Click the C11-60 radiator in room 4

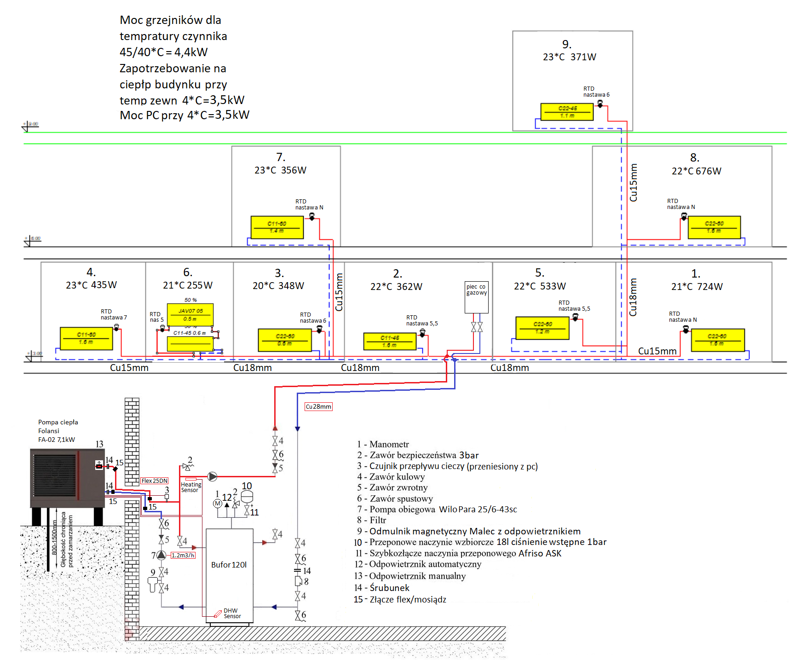click(86, 338)
